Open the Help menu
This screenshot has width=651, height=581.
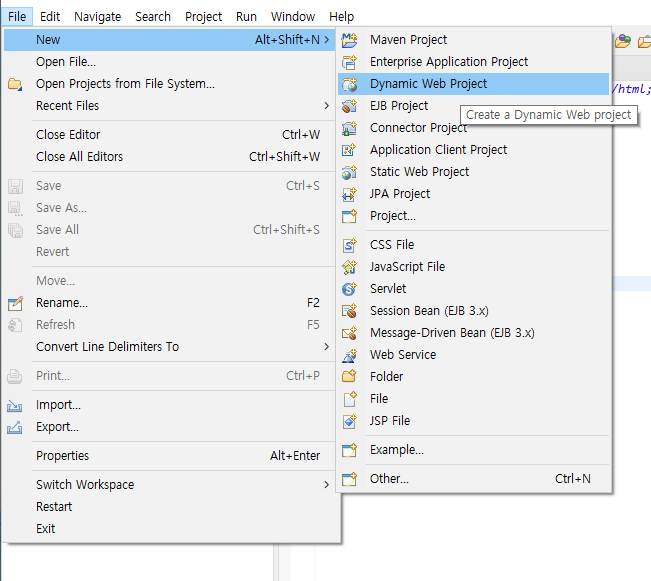click(x=341, y=17)
